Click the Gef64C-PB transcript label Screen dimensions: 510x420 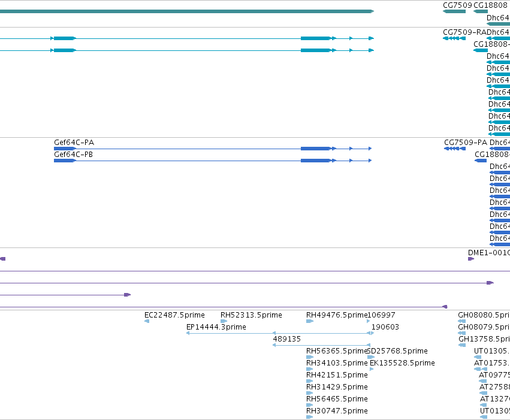coord(73,155)
